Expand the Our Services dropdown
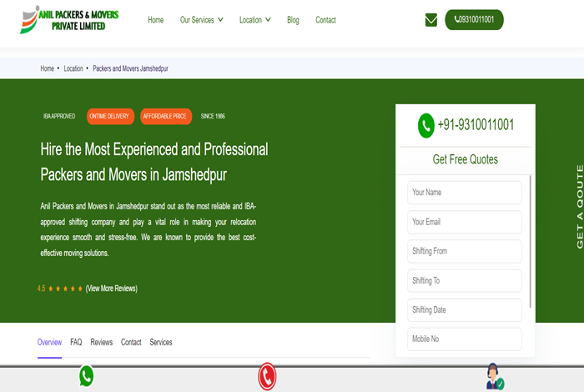This screenshot has width=584, height=392. pos(202,20)
